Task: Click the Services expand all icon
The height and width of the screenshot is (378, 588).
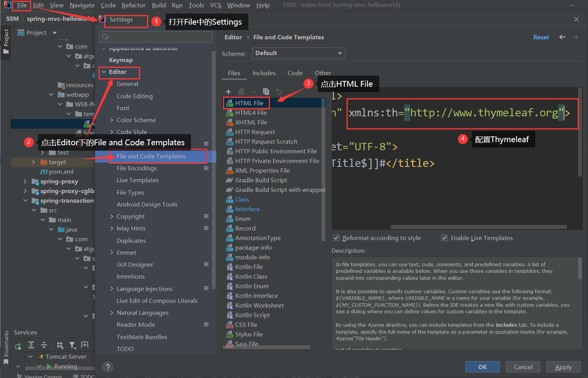Action: coord(31,345)
